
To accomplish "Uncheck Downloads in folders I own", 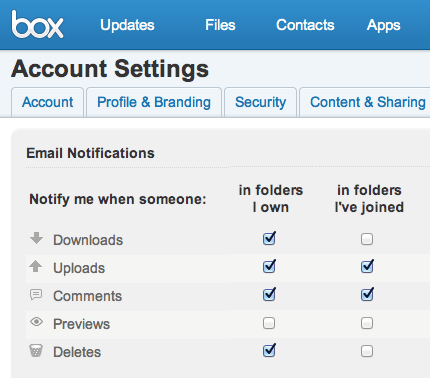I will pos(269,238).
